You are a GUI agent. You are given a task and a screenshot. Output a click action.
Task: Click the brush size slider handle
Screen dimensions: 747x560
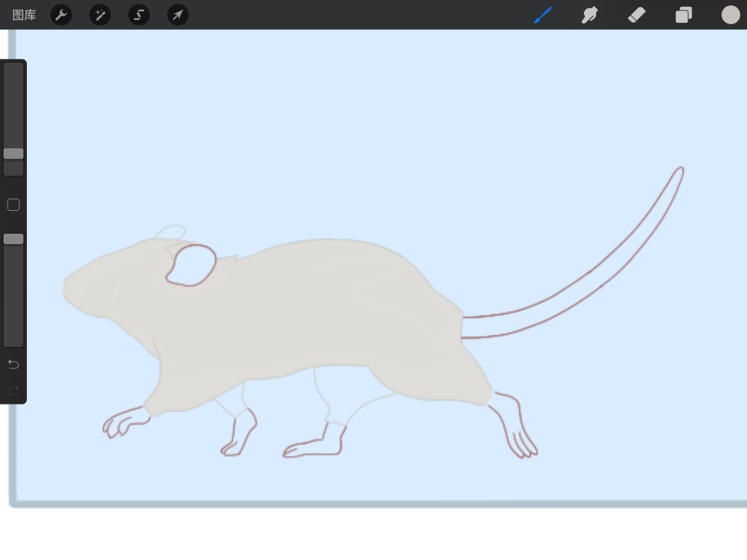13,153
